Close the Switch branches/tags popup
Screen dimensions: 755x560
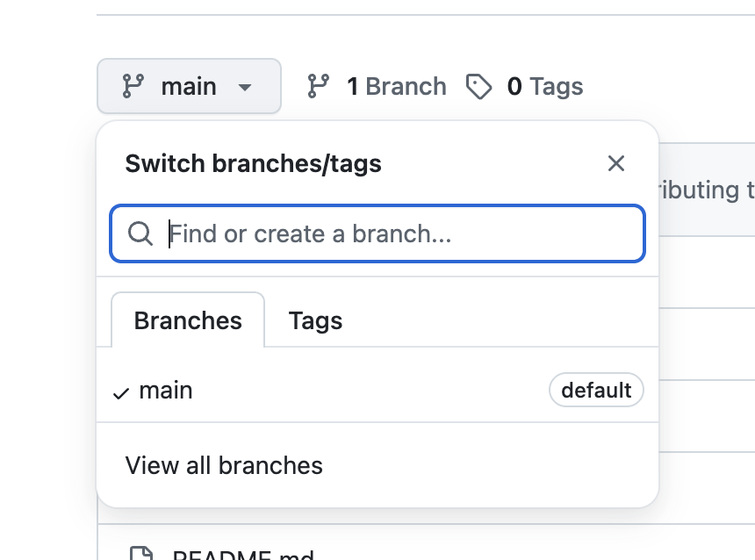click(616, 163)
